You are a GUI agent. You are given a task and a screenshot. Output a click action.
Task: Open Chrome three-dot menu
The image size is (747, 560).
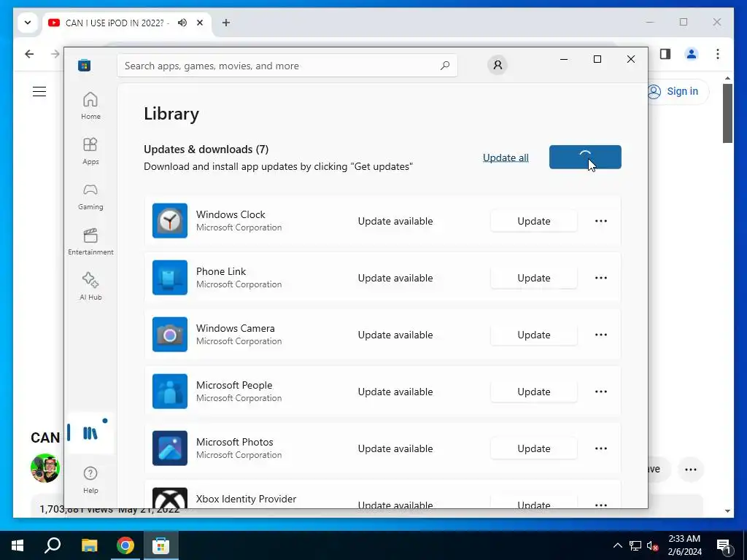pos(718,54)
